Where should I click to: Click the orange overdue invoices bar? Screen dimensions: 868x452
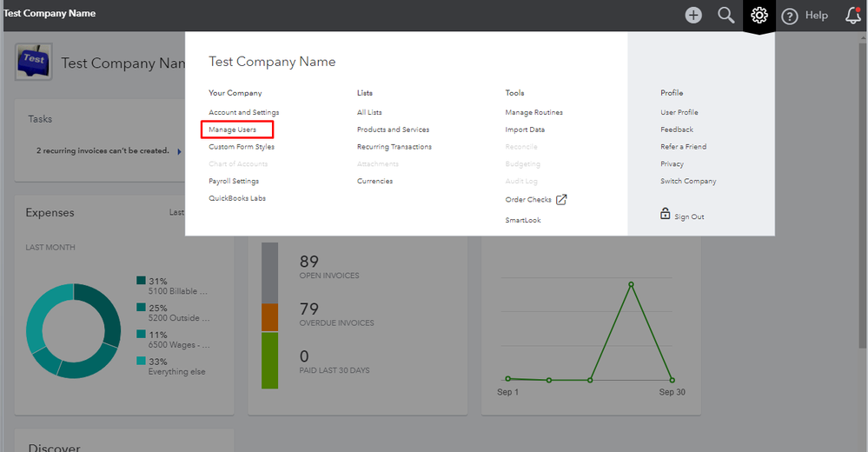[x=270, y=317]
